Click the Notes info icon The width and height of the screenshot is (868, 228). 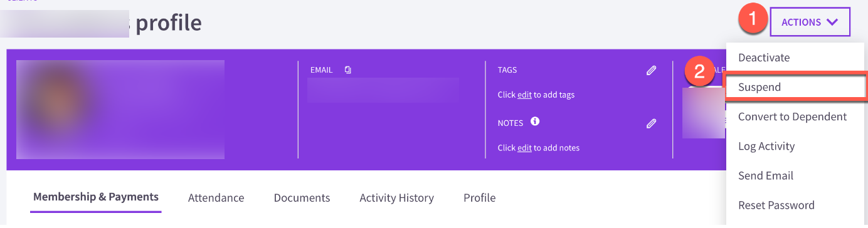click(535, 122)
